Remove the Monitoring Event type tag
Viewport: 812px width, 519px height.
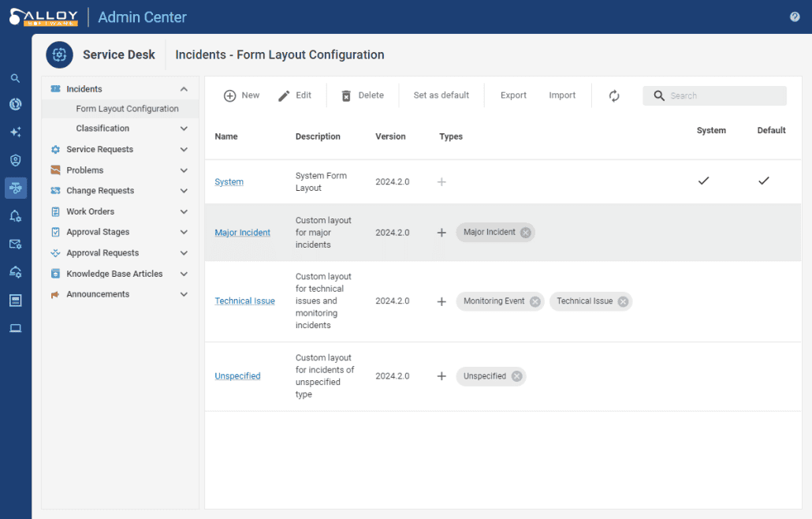click(535, 301)
